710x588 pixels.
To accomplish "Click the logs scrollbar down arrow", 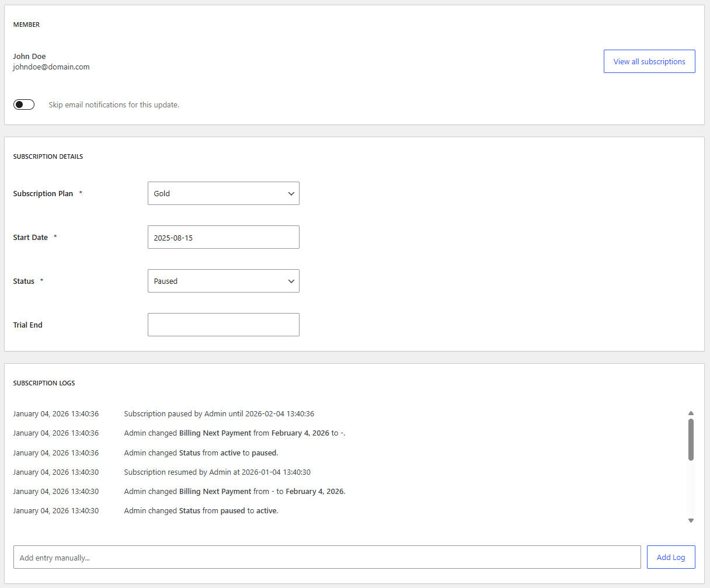I will [x=691, y=520].
